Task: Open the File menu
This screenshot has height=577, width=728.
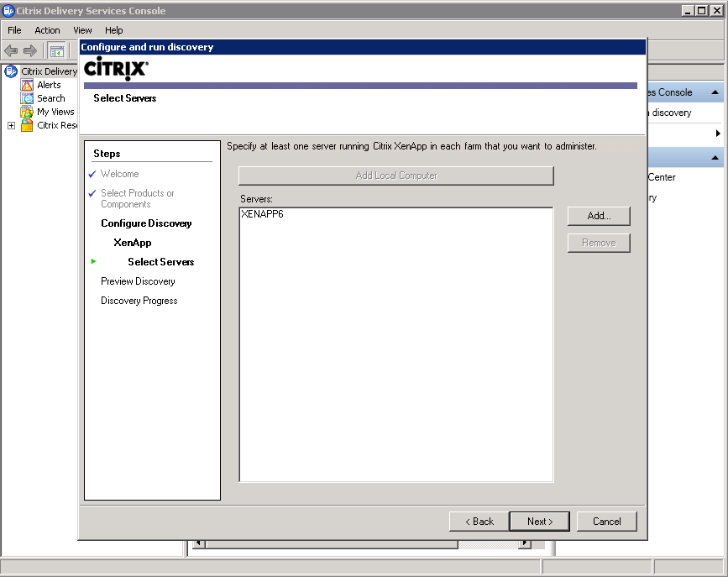Action: (14, 30)
